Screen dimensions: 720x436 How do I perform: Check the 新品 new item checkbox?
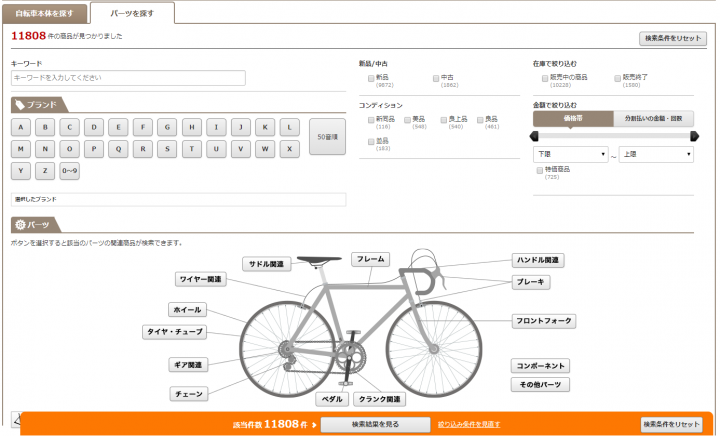tap(371, 77)
